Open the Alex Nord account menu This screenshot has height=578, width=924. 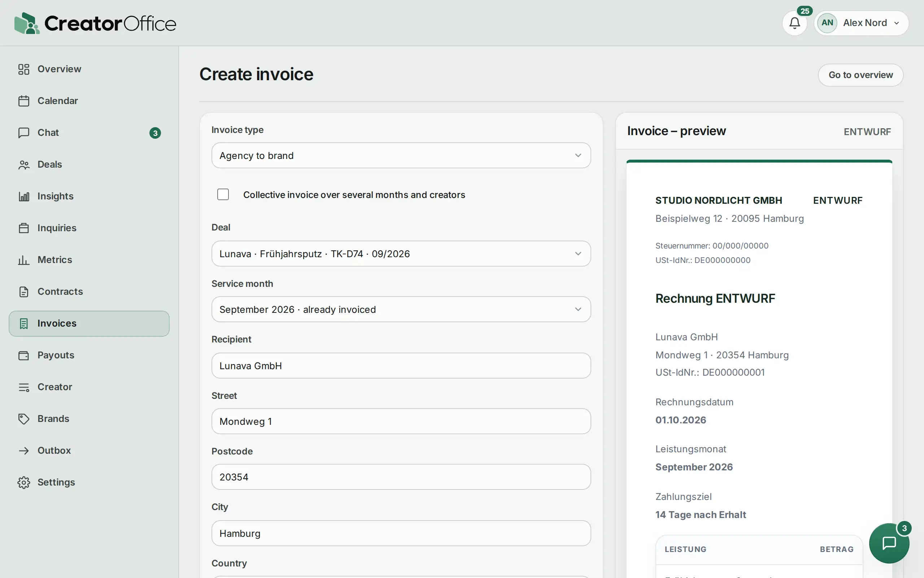(862, 23)
